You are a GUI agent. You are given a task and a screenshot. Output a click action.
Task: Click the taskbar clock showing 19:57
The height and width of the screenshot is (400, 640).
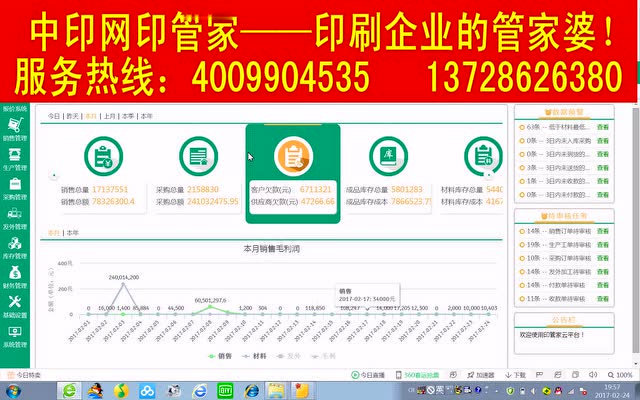(x=611, y=391)
